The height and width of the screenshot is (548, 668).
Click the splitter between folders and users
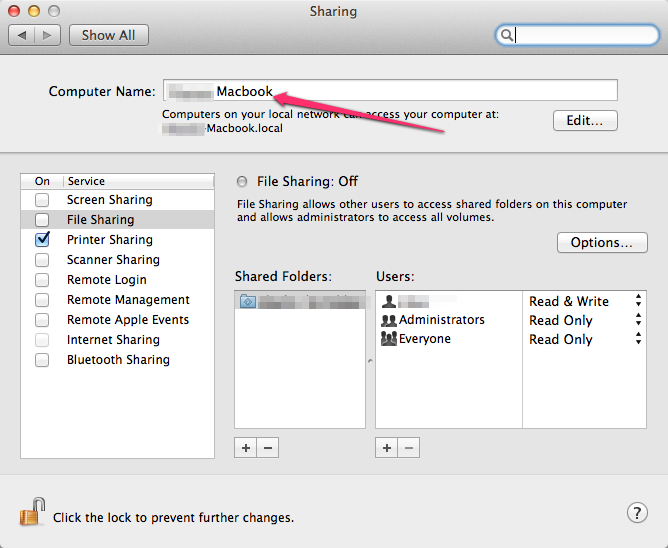click(370, 361)
